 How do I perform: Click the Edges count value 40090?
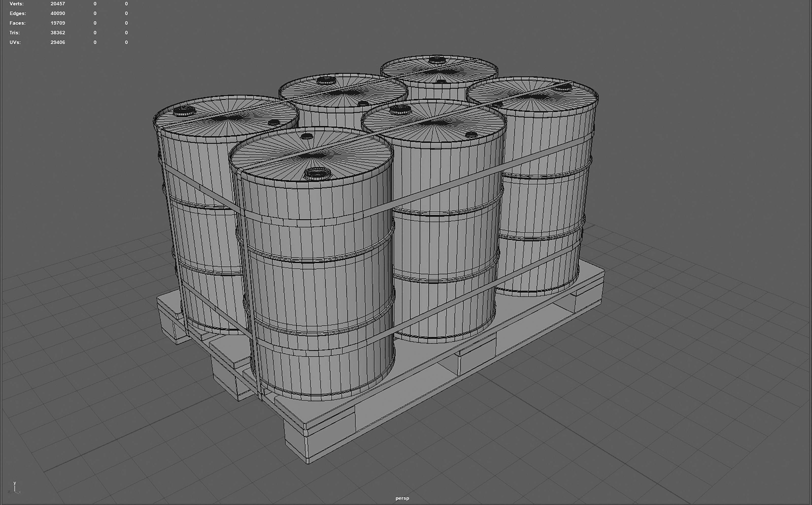58,13
